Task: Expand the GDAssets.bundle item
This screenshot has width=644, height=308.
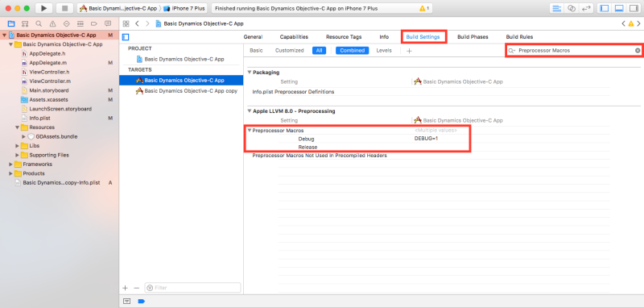Action: coord(24,136)
